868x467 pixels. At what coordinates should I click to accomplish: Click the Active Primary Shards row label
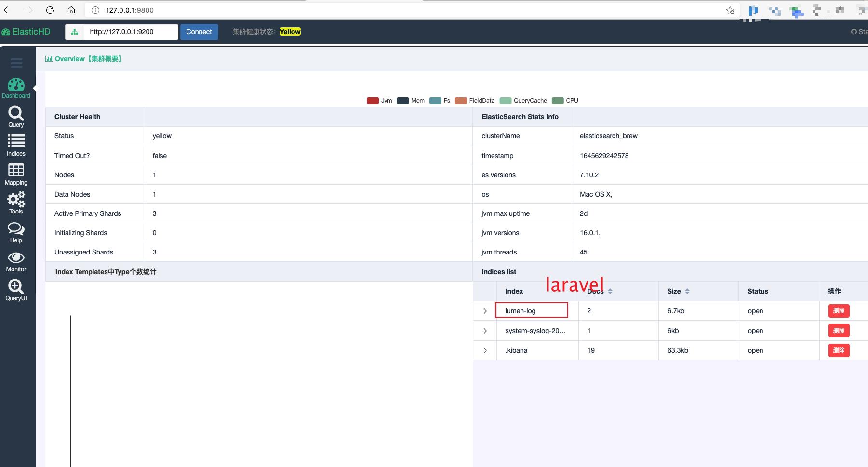tap(88, 213)
